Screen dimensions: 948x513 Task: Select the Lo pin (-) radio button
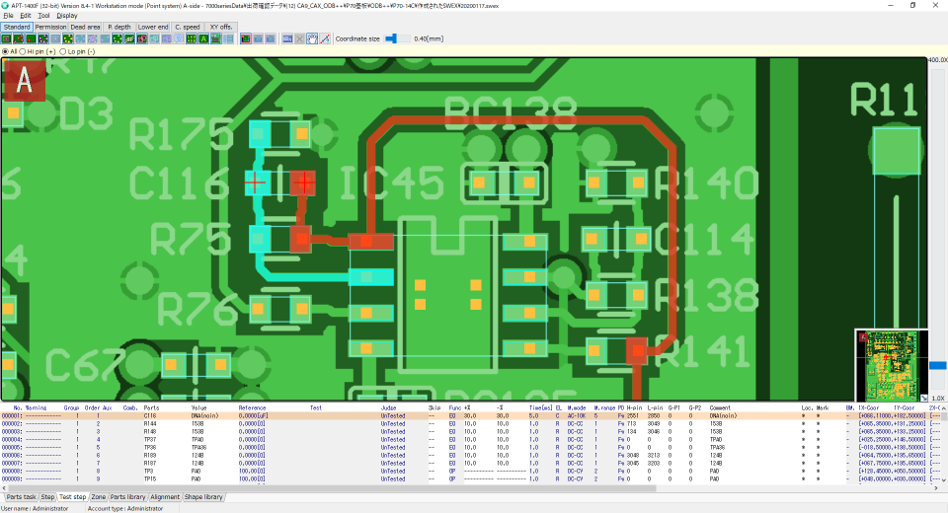[63, 52]
